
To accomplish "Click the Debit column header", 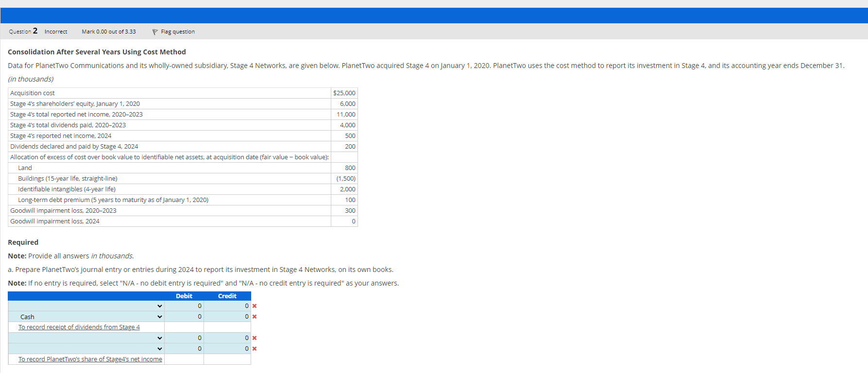I will (184, 296).
